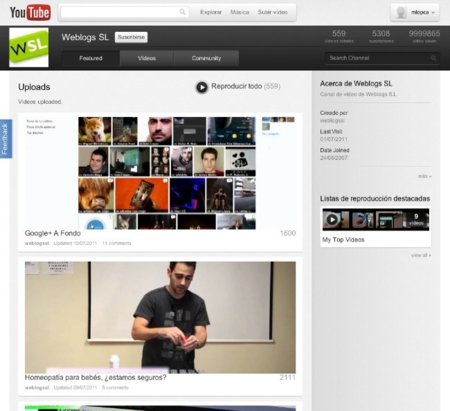
Task: Switch to the Community tab
Action: click(x=206, y=58)
